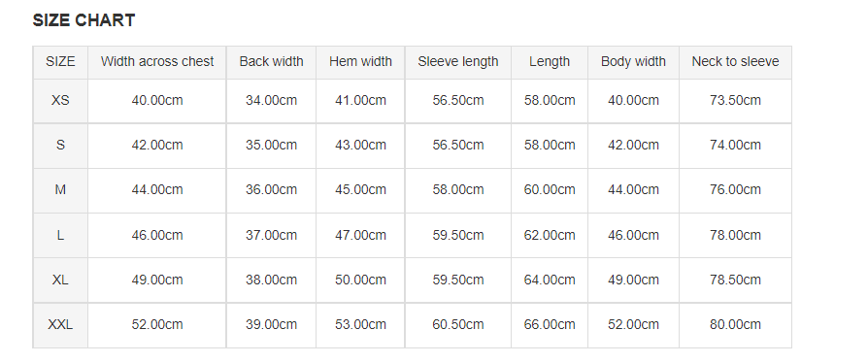Click the Neck to sleeve column header
Screen dimensions: 868x363
735,61
